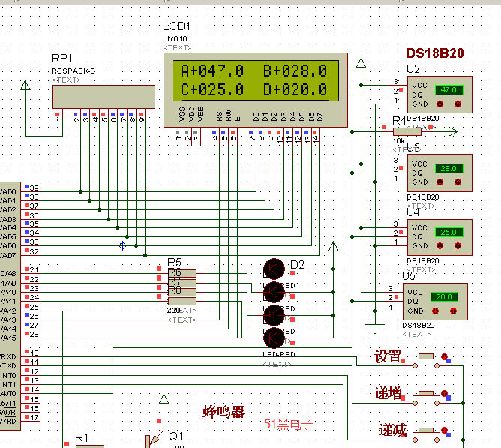Screen dimensions: 501x448
Task: Click the ground symbol below the sensors
Action: coord(375,329)
